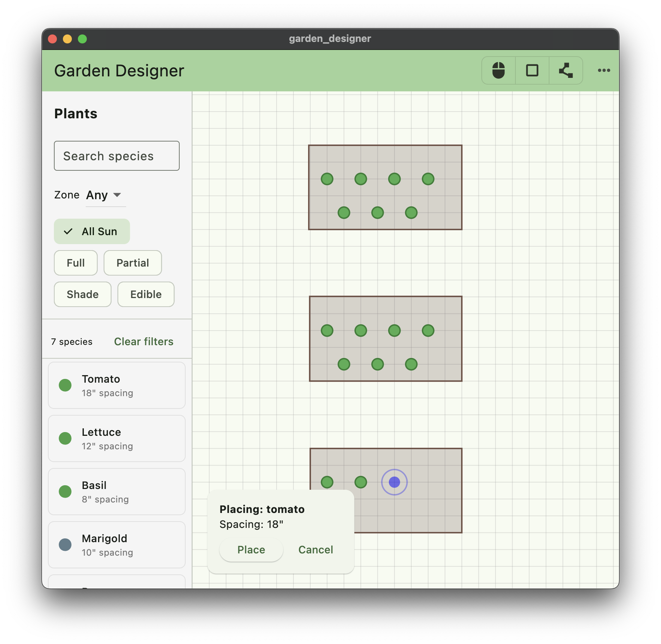Open the share tool in toolbar
The height and width of the screenshot is (644, 661).
coord(566,70)
